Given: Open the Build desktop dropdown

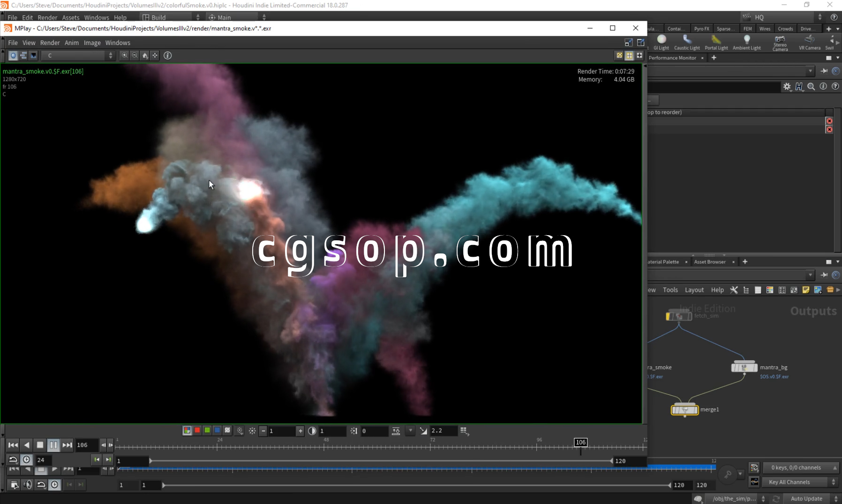Looking at the screenshot, I should pos(171,17).
